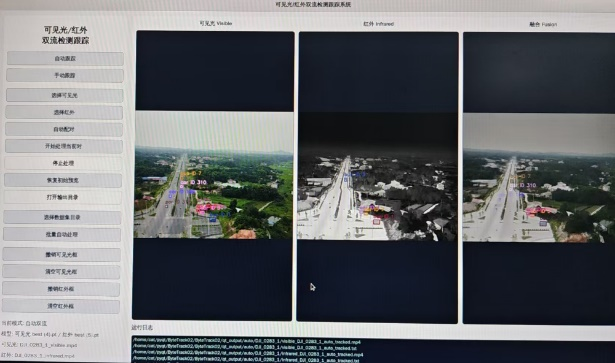This screenshot has width=615, height=363.
Task: Run 自动配对 auto pairing
Action: pos(64,129)
